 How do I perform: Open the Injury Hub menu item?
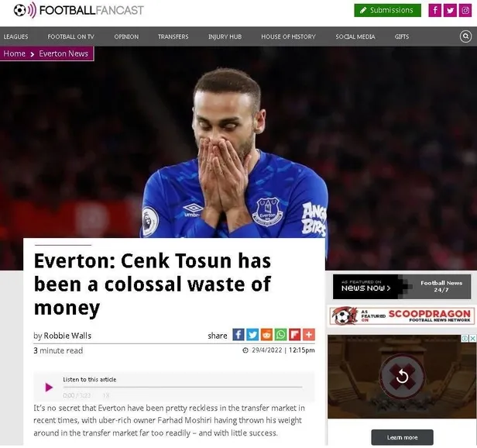click(x=225, y=36)
